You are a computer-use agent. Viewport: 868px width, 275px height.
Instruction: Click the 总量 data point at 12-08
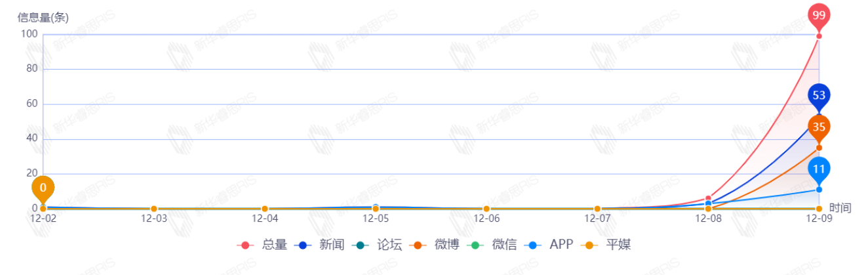point(708,198)
